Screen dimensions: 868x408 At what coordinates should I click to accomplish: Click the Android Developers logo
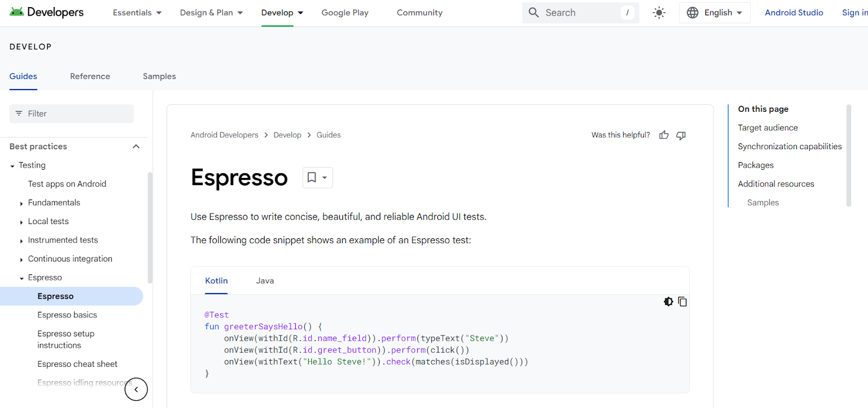47,12
